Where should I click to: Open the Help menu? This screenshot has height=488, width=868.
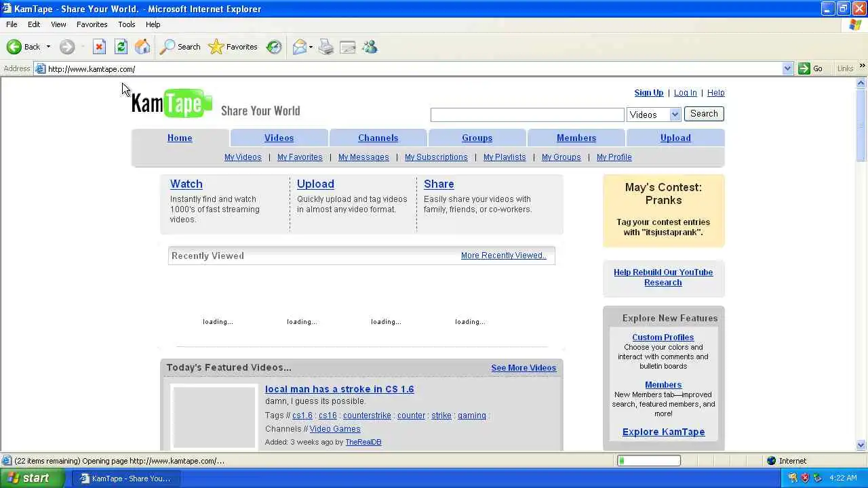coord(153,24)
